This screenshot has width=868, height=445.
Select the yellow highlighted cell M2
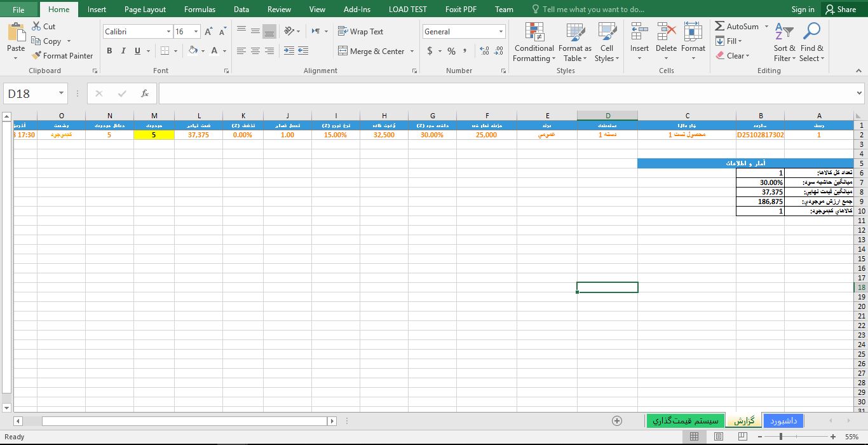coord(154,135)
